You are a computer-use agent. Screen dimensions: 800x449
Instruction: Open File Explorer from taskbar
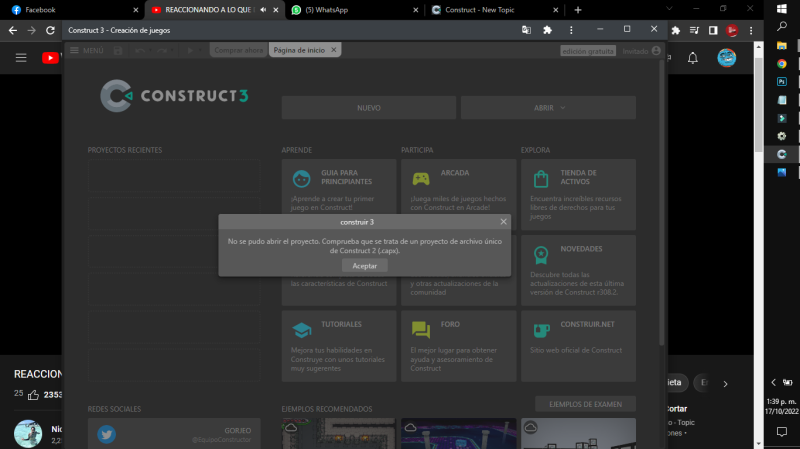click(782, 45)
